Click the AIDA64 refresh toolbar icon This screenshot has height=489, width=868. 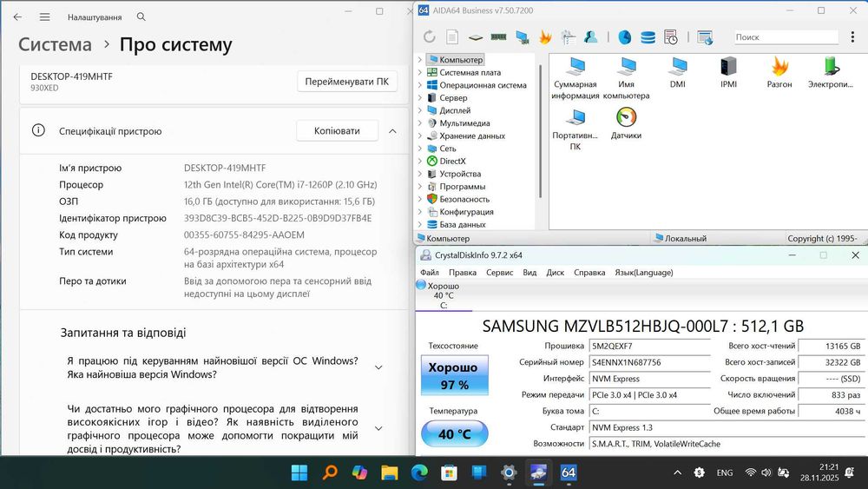point(429,37)
